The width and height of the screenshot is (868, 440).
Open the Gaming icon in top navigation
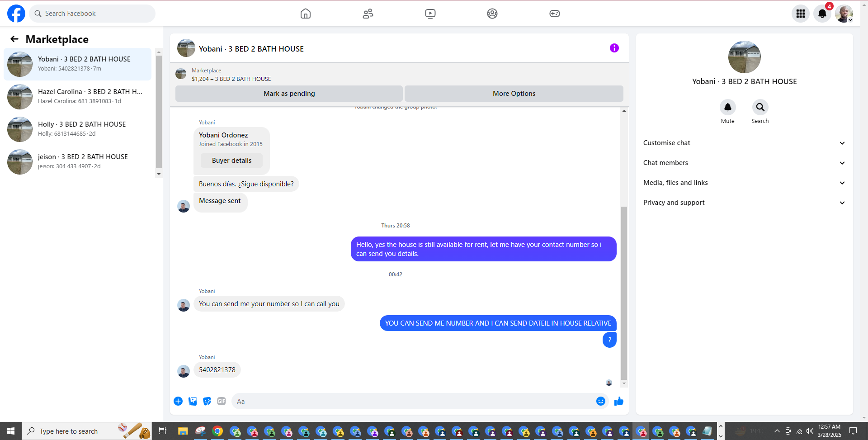(x=555, y=14)
